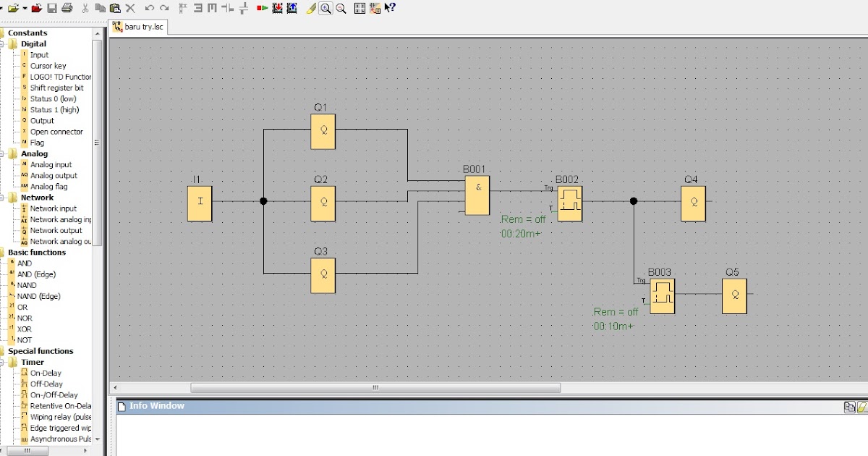Screen dimensions: 868x456
Task: Open the dropdown beside the Open file icon
Action: pos(23,8)
